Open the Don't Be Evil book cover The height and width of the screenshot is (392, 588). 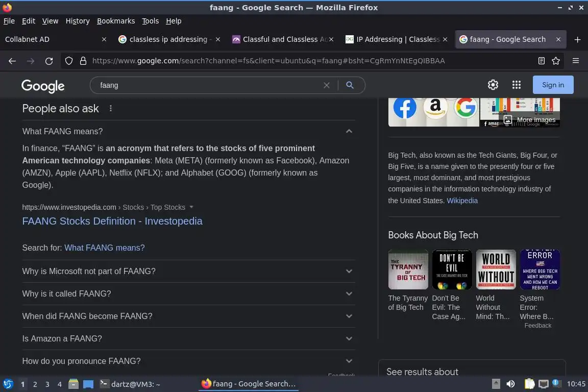coord(452,269)
